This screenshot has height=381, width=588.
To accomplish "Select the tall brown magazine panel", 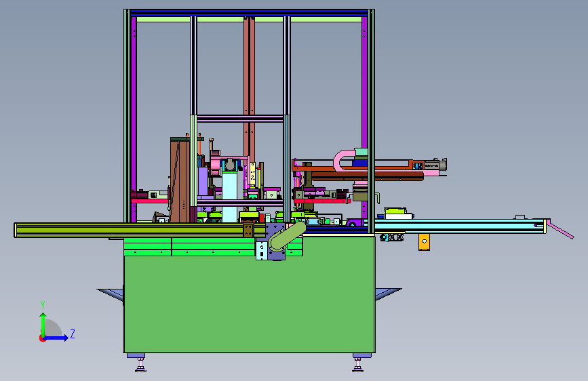I will coord(180,181).
